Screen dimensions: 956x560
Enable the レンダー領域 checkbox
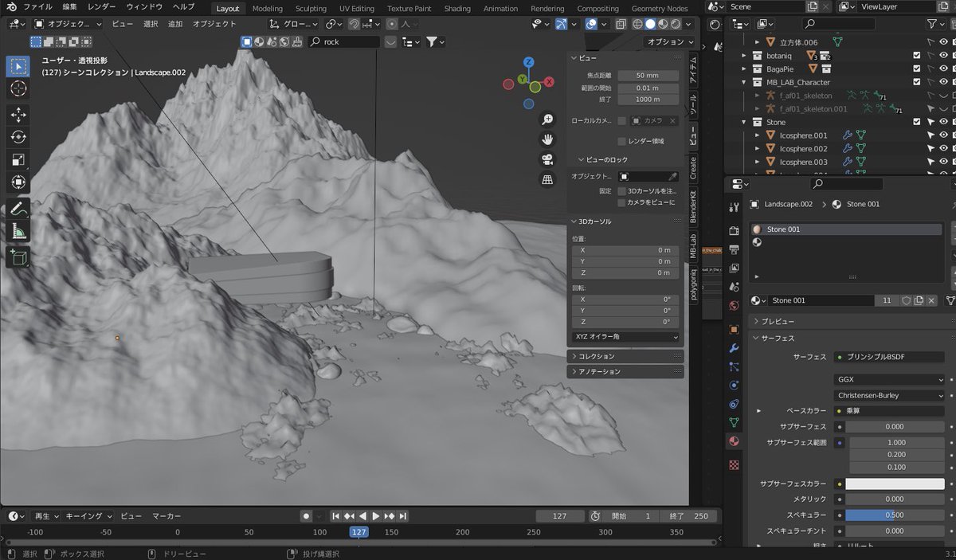[x=622, y=141]
